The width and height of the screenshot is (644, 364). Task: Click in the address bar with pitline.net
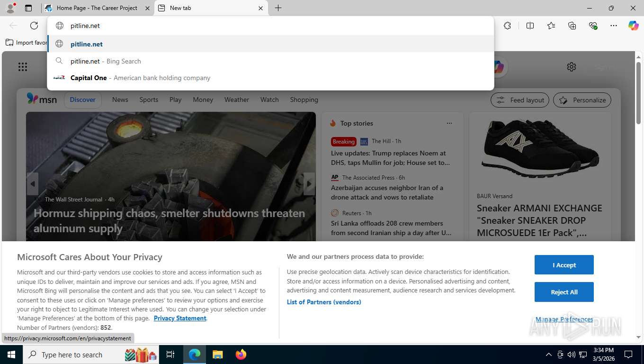(x=270, y=26)
